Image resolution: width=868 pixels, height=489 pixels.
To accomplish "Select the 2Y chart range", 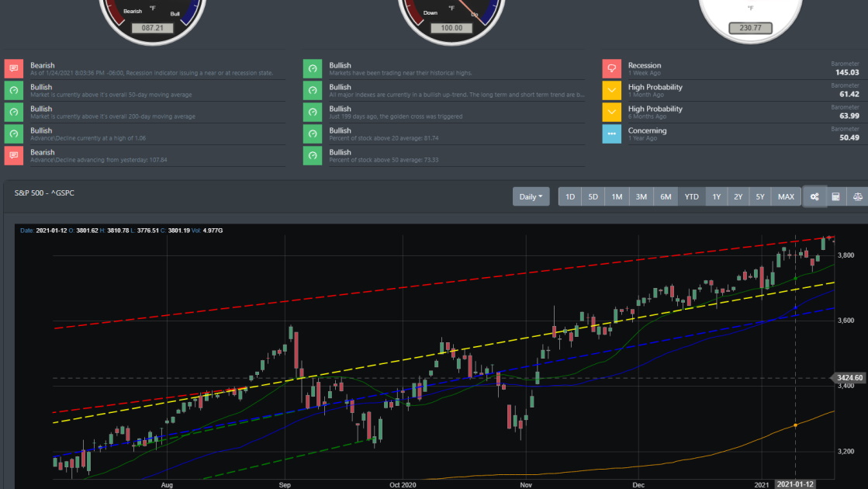I will click(x=738, y=196).
